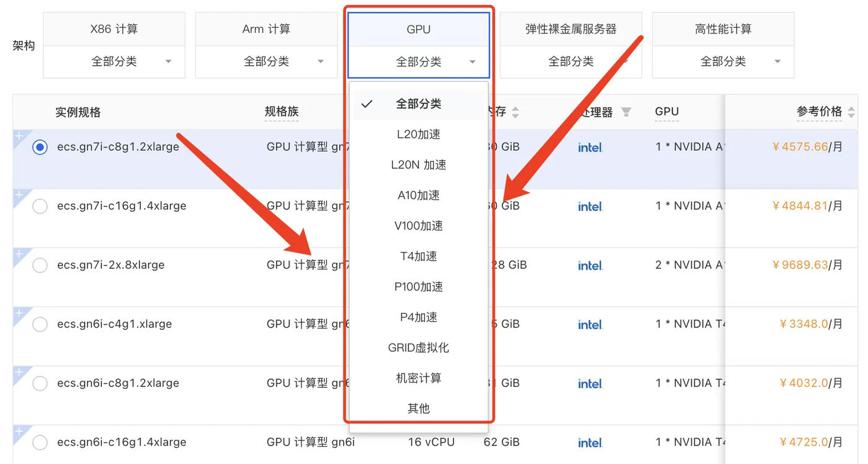The height and width of the screenshot is (464, 868).
Task: Click the ¥3348.0/月 price
Action: [811, 324]
